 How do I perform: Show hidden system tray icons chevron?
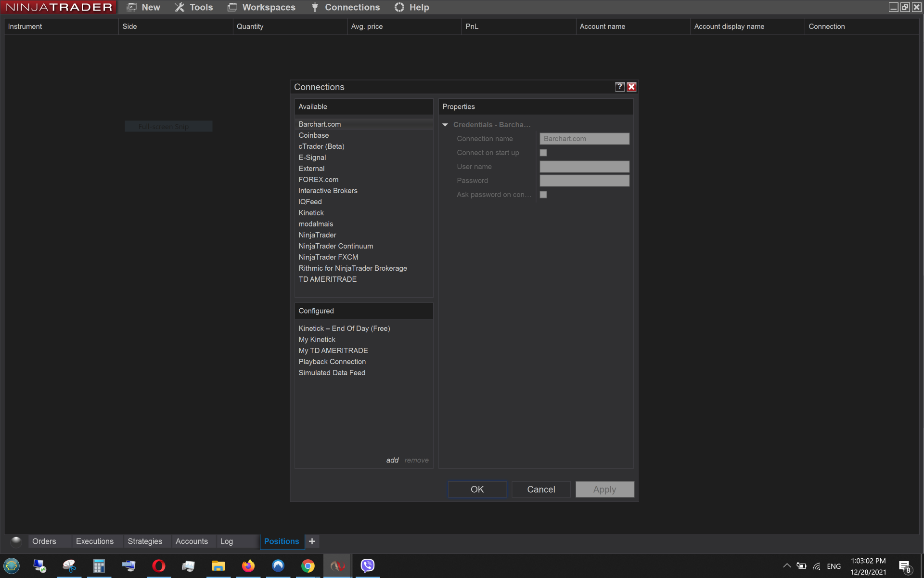click(787, 566)
